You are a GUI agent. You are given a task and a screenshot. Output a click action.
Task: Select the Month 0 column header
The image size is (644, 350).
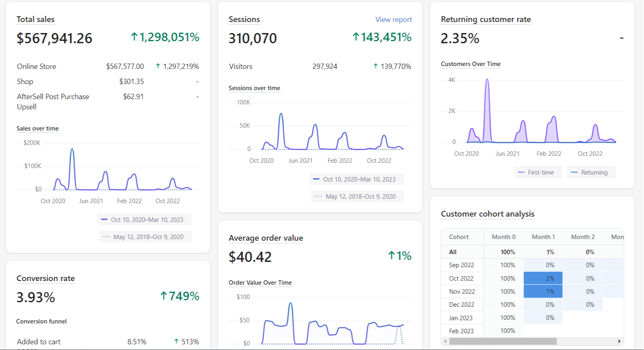click(x=504, y=237)
